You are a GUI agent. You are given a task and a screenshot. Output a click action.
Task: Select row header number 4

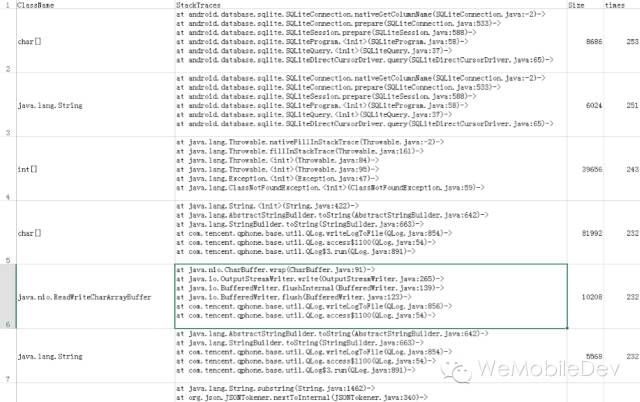pos(8,169)
